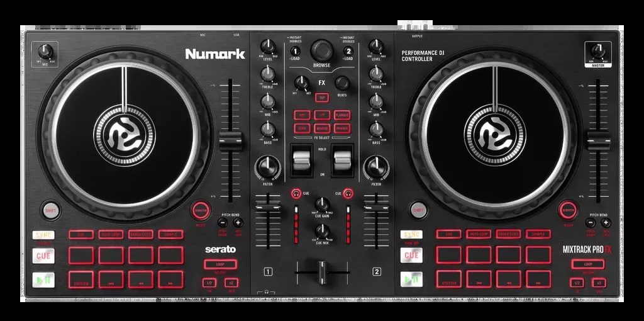The image size is (644, 321).
Task: Click the Pitch Bend minus button on deck 1
Action: pos(223,223)
